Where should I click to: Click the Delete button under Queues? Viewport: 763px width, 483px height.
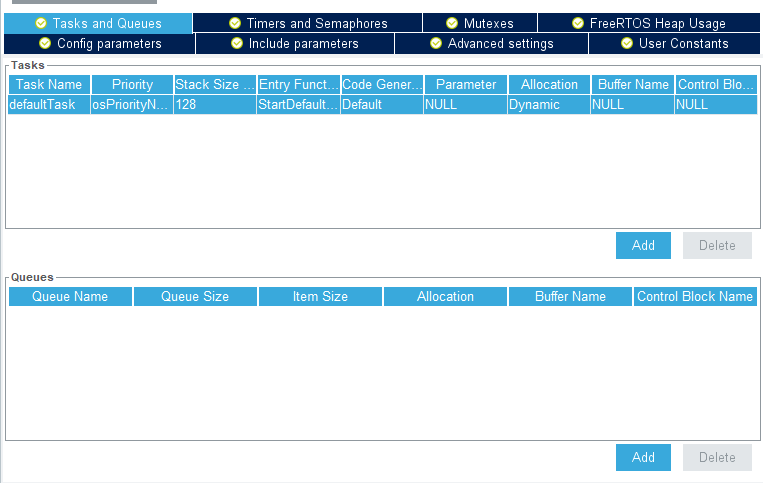pyautogui.click(x=717, y=458)
